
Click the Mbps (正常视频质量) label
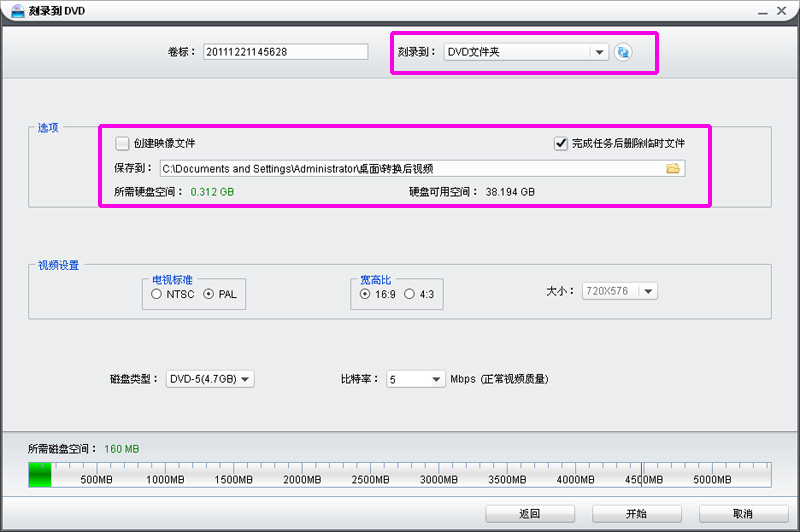[x=499, y=379]
